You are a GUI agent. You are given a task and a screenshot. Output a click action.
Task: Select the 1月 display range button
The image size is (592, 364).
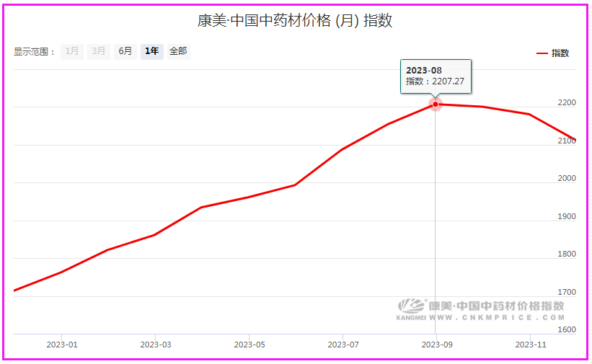(71, 51)
